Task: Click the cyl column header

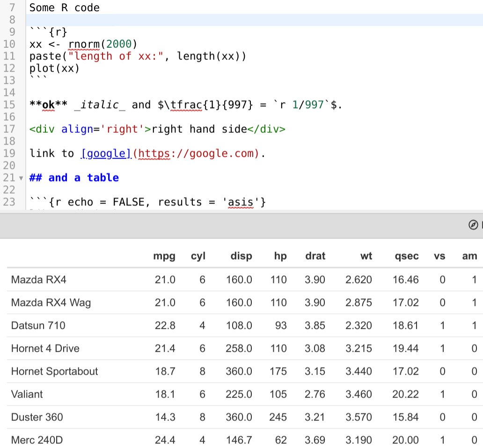Action: point(198,256)
